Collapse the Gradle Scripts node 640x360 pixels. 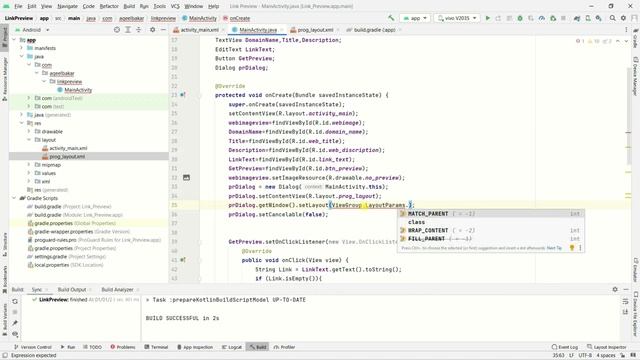(x=14, y=198)
